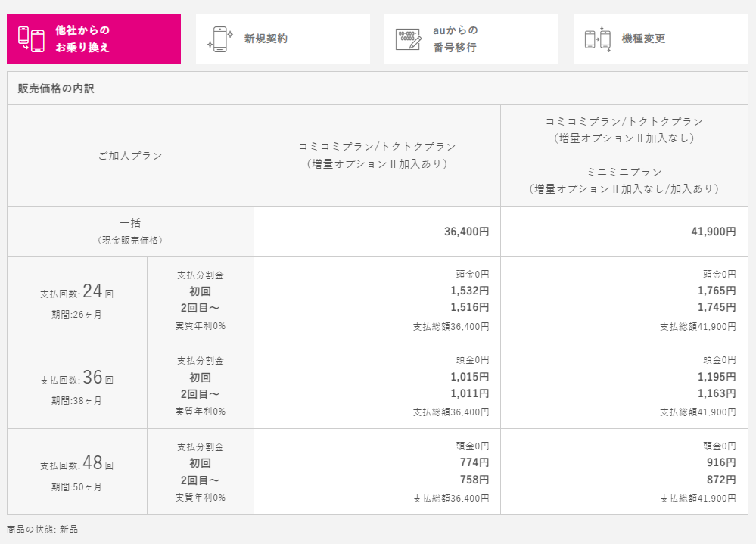Click the number transfer notepad icon

click(409, 39)
